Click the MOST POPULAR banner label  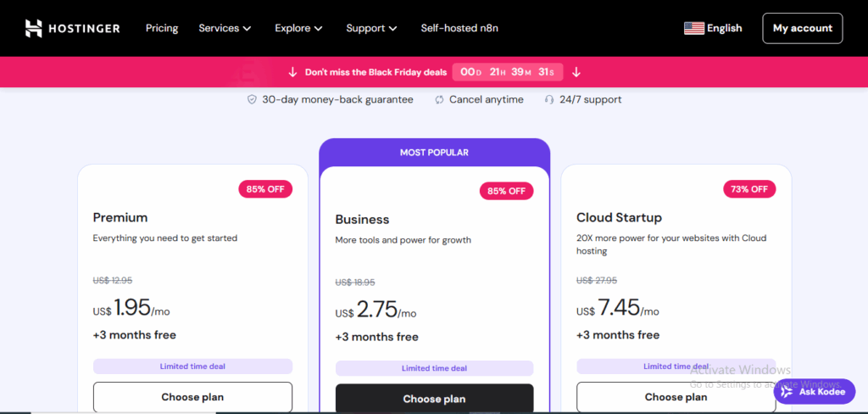tap(435, 153)
